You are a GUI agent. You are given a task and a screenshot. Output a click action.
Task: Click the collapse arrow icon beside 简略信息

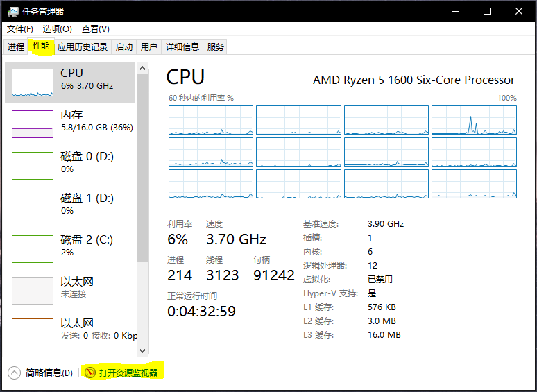coord(15,373)
